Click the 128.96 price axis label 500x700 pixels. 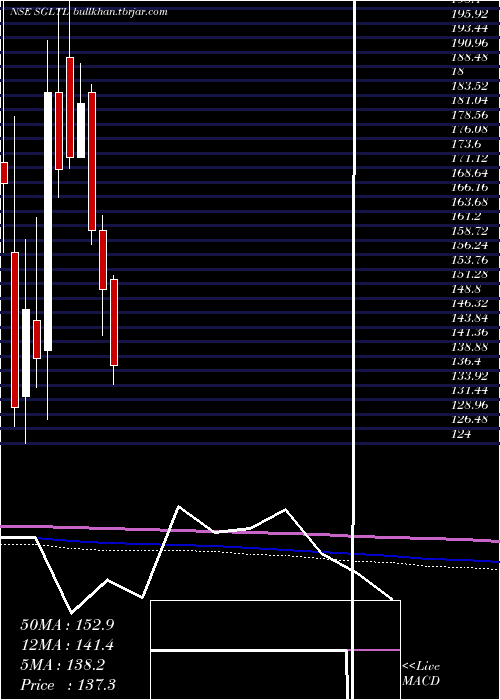(469, 405)
